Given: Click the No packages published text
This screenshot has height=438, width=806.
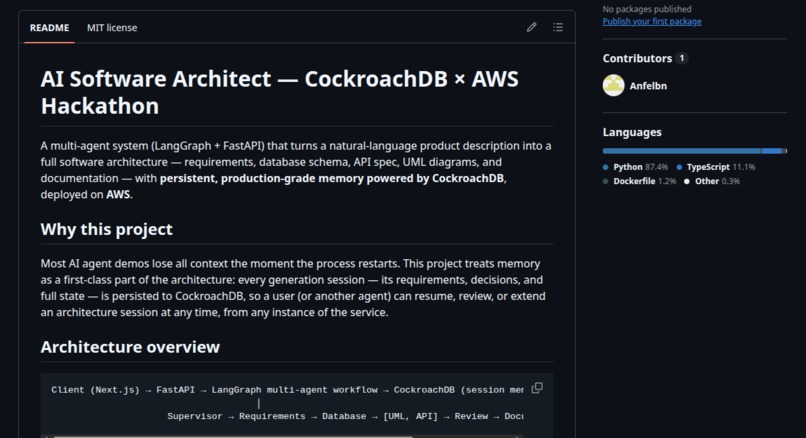Looking at the screenshot, I should (x=647, y=9).
